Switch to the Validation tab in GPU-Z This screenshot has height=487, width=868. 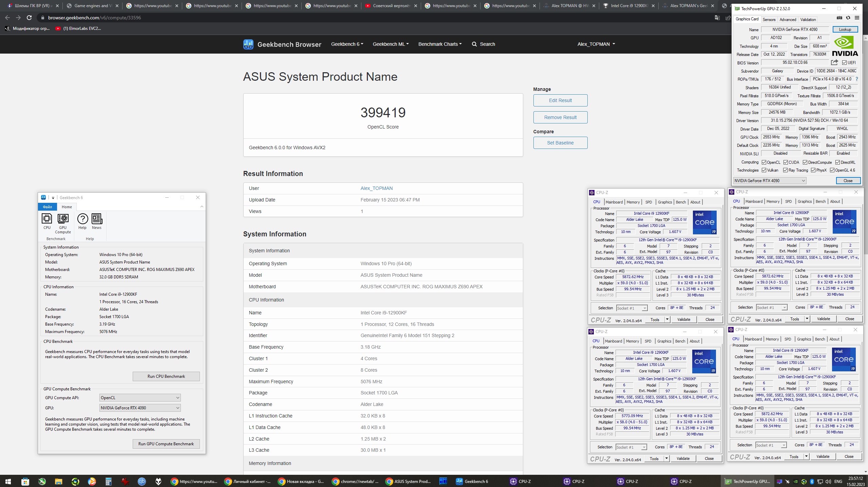(x=808, y=19)
